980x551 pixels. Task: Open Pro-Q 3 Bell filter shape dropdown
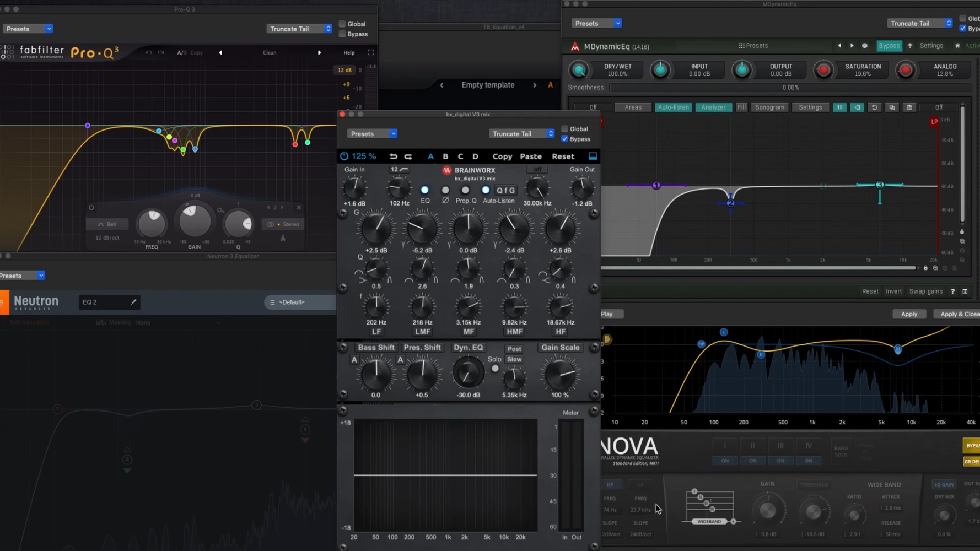(x=107, y=224)
